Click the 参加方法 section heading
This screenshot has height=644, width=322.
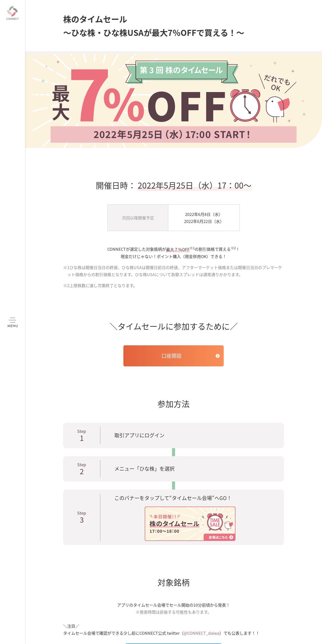point(173,404)
